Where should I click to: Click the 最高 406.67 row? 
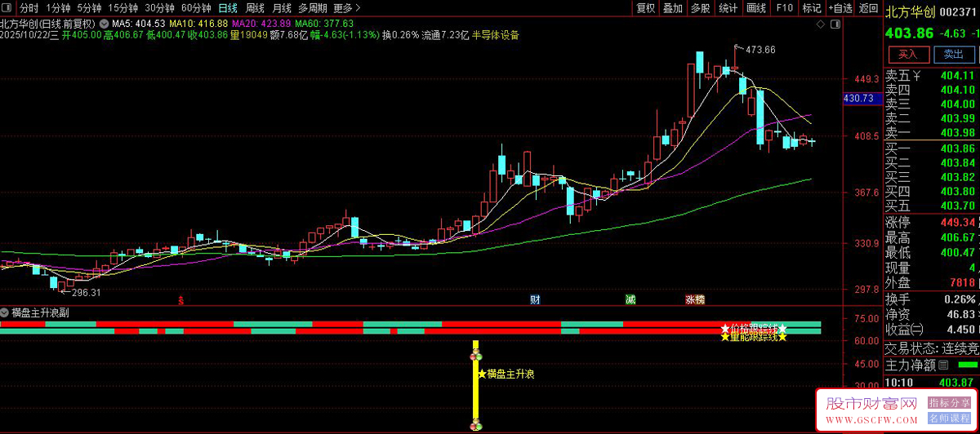point(932,237)
